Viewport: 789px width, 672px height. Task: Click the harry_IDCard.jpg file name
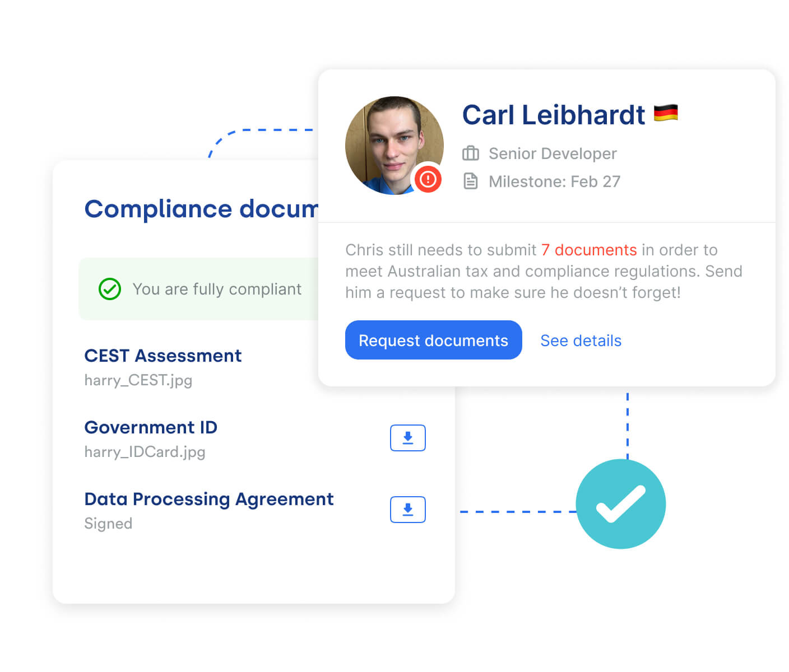[145, 452]
